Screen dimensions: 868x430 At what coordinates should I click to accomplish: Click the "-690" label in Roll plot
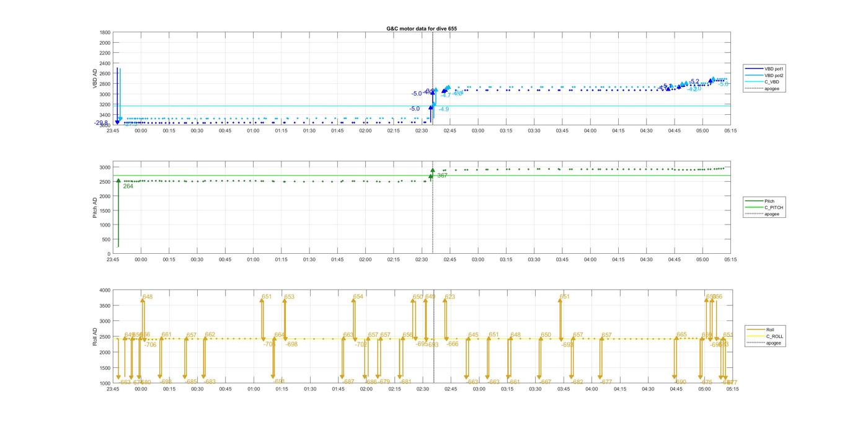click(x=680, y=382)
